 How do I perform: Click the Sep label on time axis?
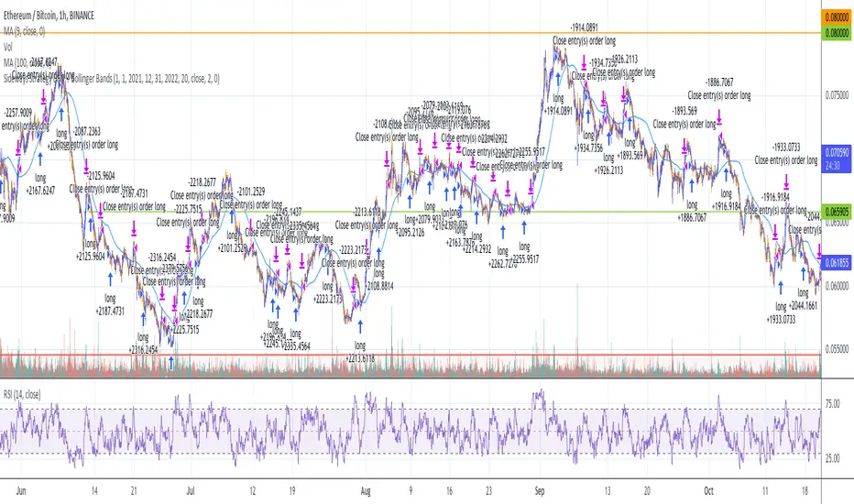coord(539,491)
